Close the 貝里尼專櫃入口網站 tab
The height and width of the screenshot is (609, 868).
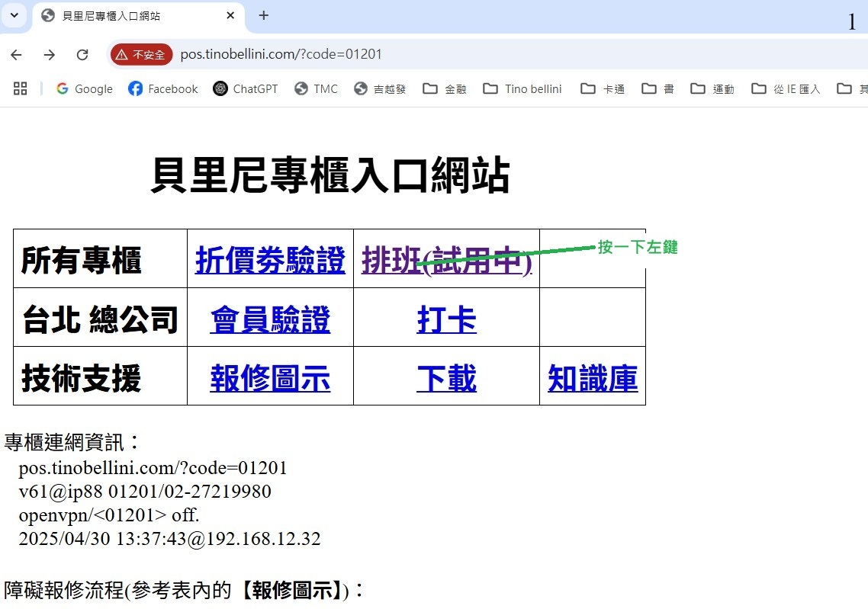click(x=231, y=16)
